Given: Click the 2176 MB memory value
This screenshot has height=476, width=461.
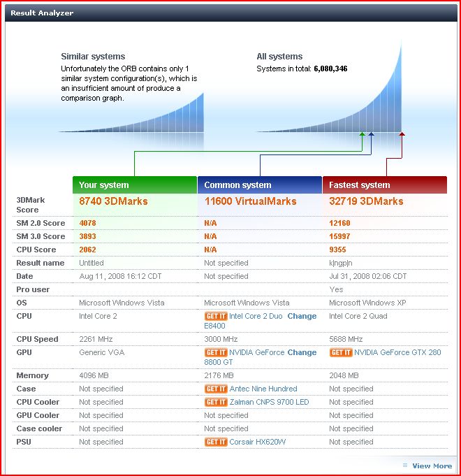Looking at the screenshot, I should click(x=219, y=375).
